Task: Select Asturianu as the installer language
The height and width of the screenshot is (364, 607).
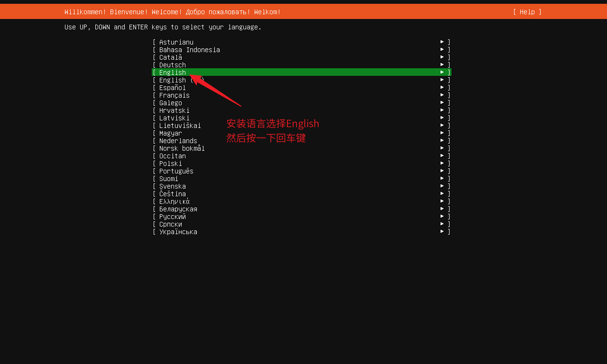Action: (x=176, y=42)
